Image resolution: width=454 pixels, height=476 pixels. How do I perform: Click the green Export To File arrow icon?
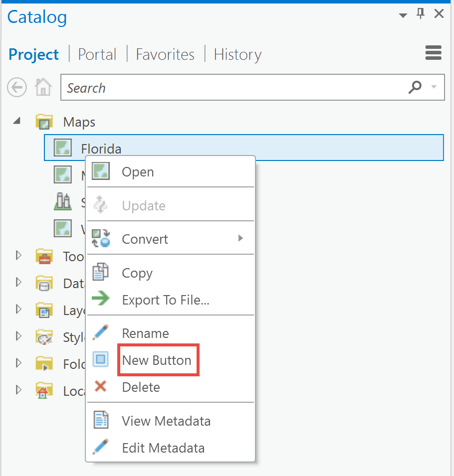coord(101,299)
